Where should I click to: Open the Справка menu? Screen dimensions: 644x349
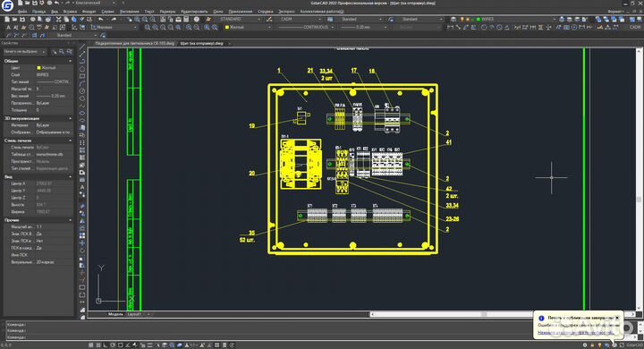click(x=266, y=12)
